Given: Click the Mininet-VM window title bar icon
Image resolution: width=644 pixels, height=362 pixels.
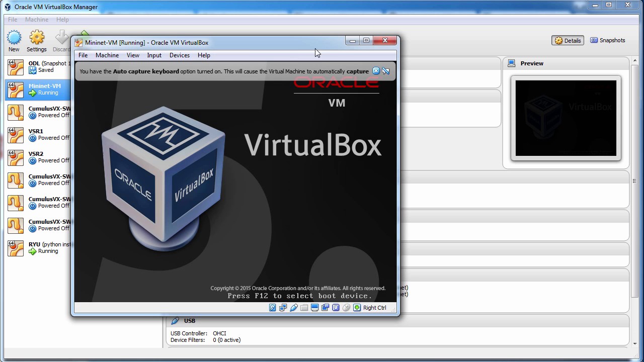Looking at the screenshot, I should click(78, 43).
